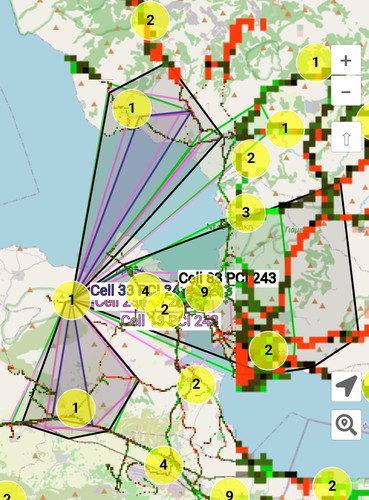Image resolution: width=369 pixels, height=500 pixels.
Task: Open cluster 2 on the red coastal pixels
Action: [268, 350]
